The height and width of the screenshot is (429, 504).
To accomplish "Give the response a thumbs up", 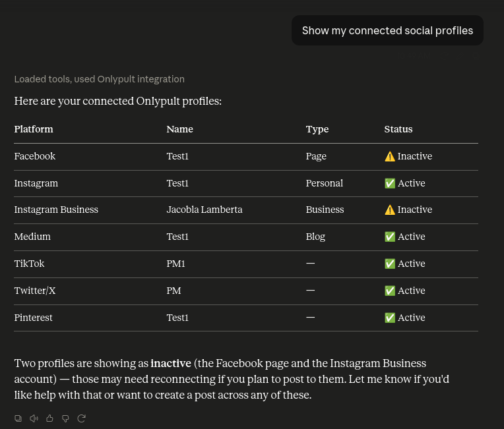I will tap(49, 418).
